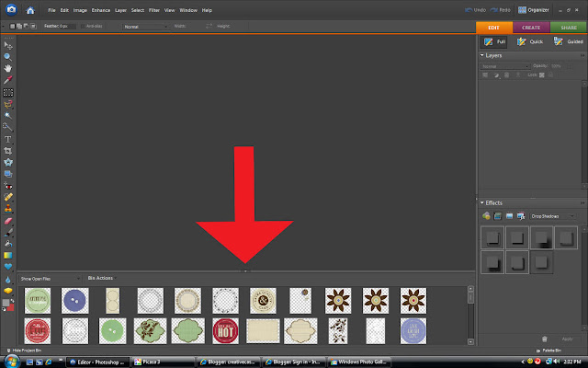This screenshot has height=368, width=588.
Task: Switch to Guided edit mode
Action: point(569,41)
